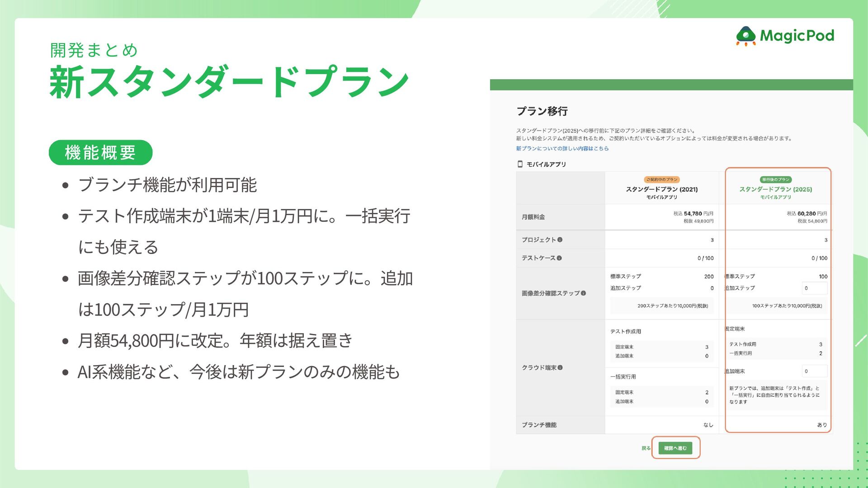Click the 60,280 円/月 monthly price

click(812, 213)
